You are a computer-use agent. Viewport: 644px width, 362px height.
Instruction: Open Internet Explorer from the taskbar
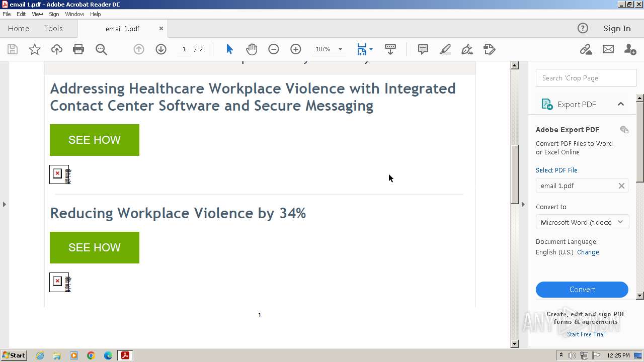point(40,355)
